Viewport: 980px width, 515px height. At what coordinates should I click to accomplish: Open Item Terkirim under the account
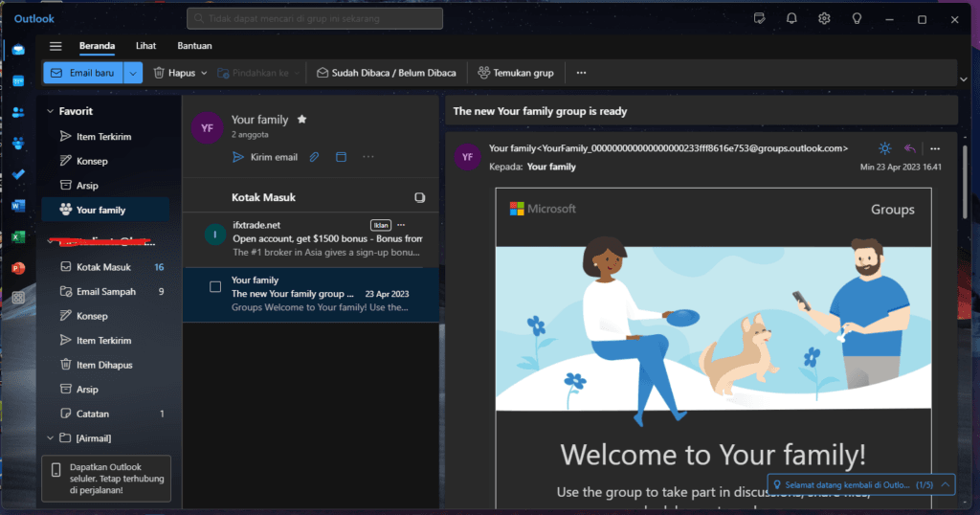pyautogui.click(x=105, y=340)
